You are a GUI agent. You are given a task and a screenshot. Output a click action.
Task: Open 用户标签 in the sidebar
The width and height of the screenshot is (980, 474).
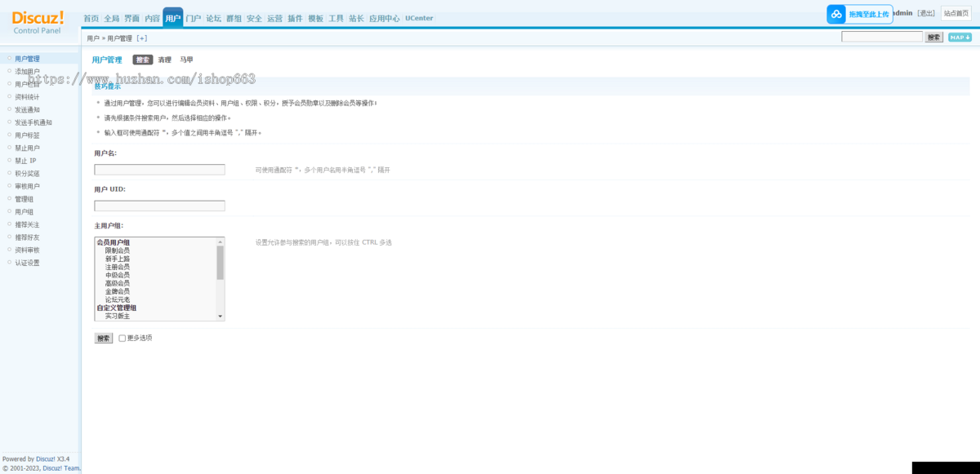(27, 135)
